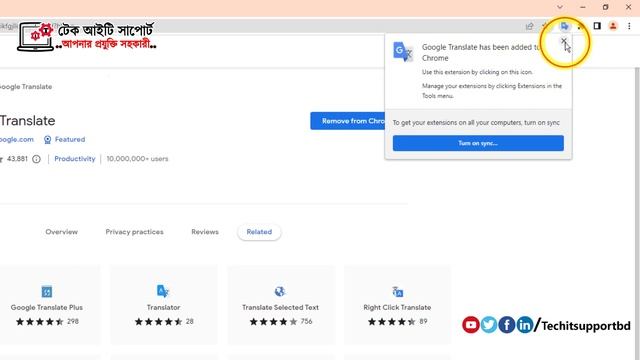The height and width of the screenshot is (360, 640).
Task: Click the google.com developer link
Action: 17,140
